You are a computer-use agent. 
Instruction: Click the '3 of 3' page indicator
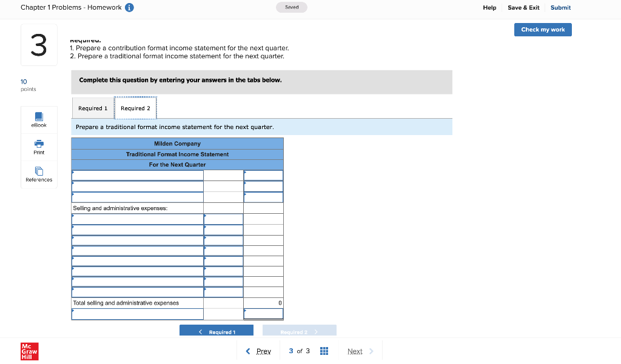(299, 351)
